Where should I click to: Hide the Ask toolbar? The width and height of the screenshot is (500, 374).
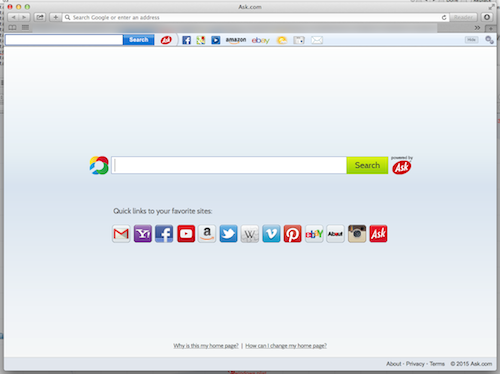pos(471,40)
